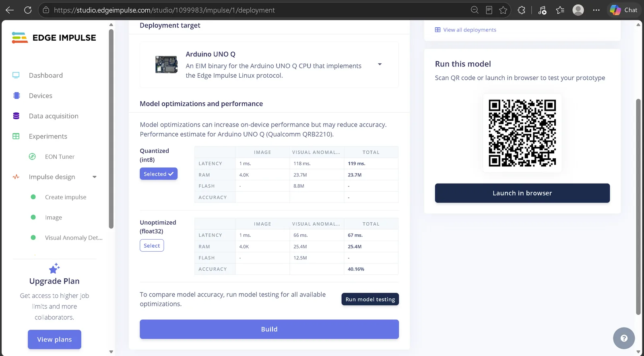The image size is (644, 356).
Task: Click the Impulse design pulse icon
Action: tap(16, 177)
